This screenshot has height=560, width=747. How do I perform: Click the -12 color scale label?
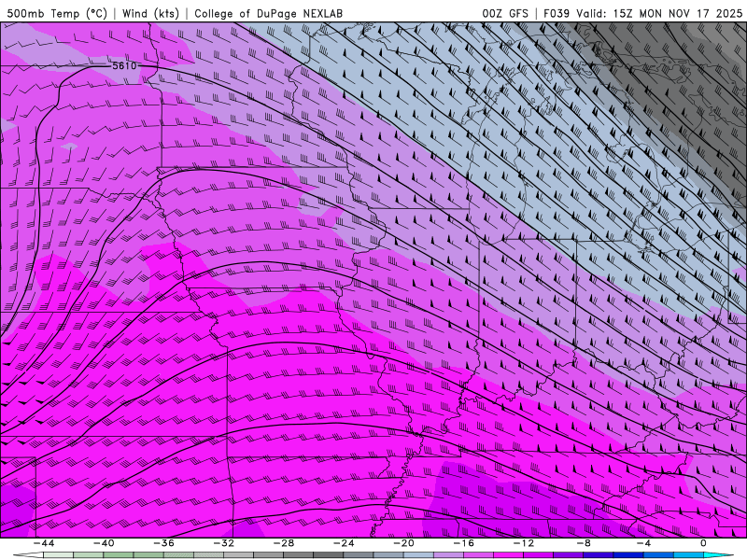click(x=524, y=543)
